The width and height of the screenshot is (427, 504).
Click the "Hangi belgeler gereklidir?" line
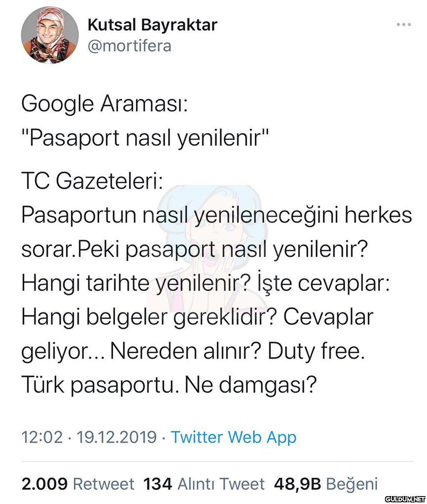tap(150, 317)
